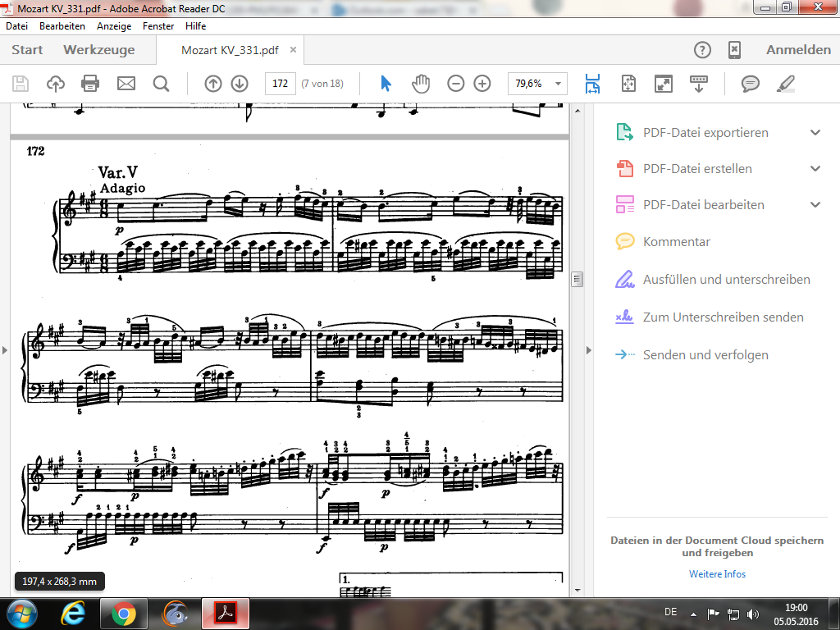Print the document with printer icon
The height and width of the screenshot is (630, 840).
[90, 84]
